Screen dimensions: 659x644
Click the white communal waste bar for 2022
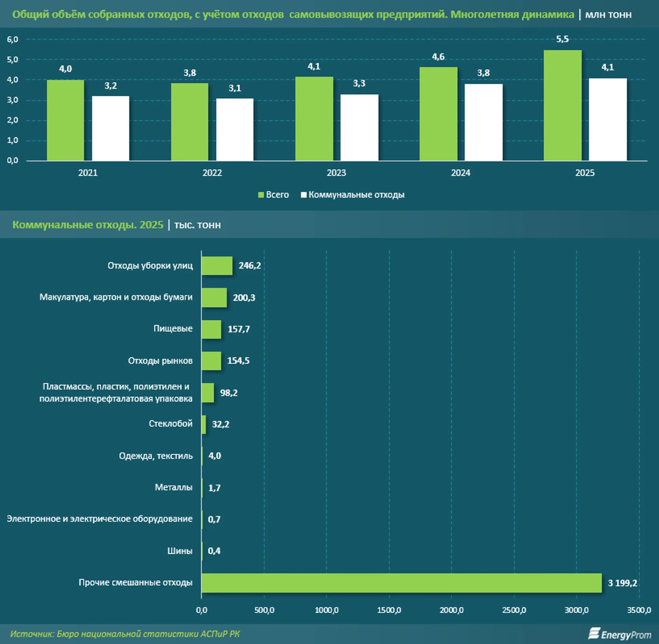(x=235, y=130)
